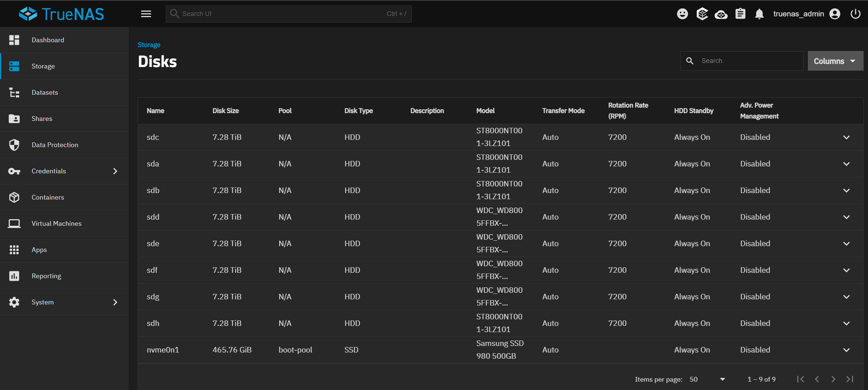This screenshot has width=868, height=390.
Task: Open the TrueNAS Connect cloud icon
Action: coord(721,14)
